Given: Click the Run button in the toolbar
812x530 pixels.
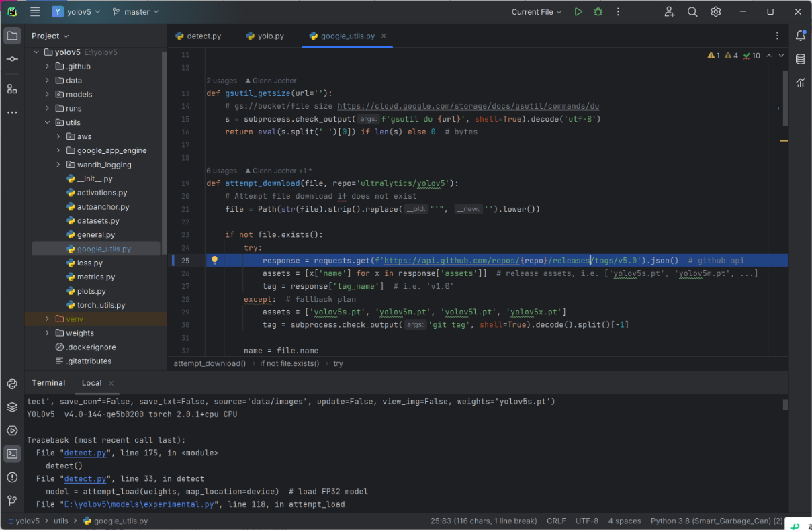Looking at the screenshot, I should 578,12.
